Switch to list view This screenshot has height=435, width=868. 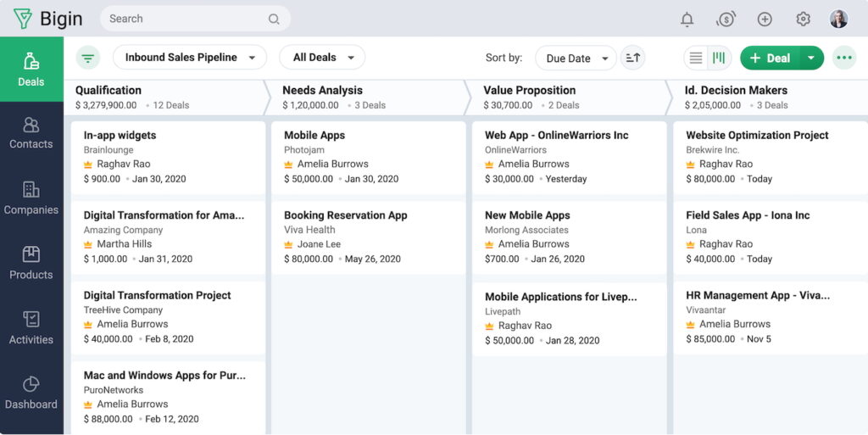coord(696,58)
